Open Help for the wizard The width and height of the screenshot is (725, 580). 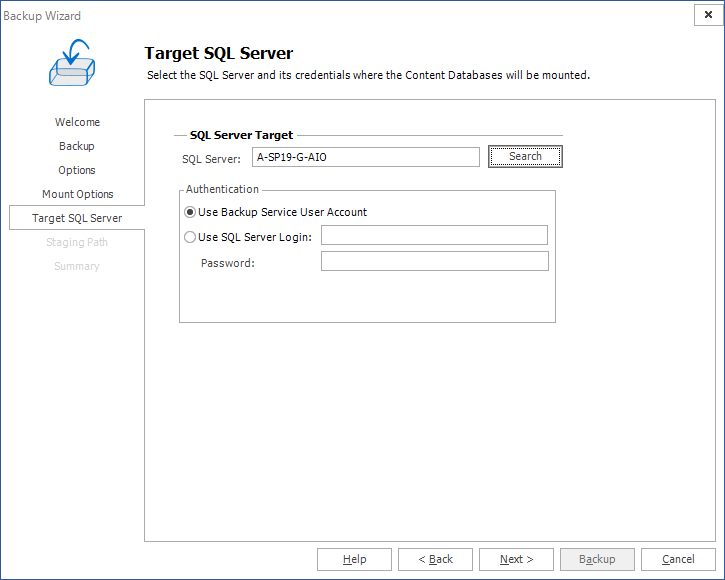point(354,559)
